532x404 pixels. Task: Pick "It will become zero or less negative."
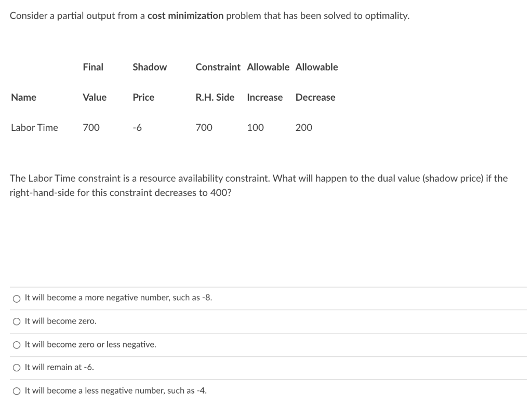coord(17,344)
